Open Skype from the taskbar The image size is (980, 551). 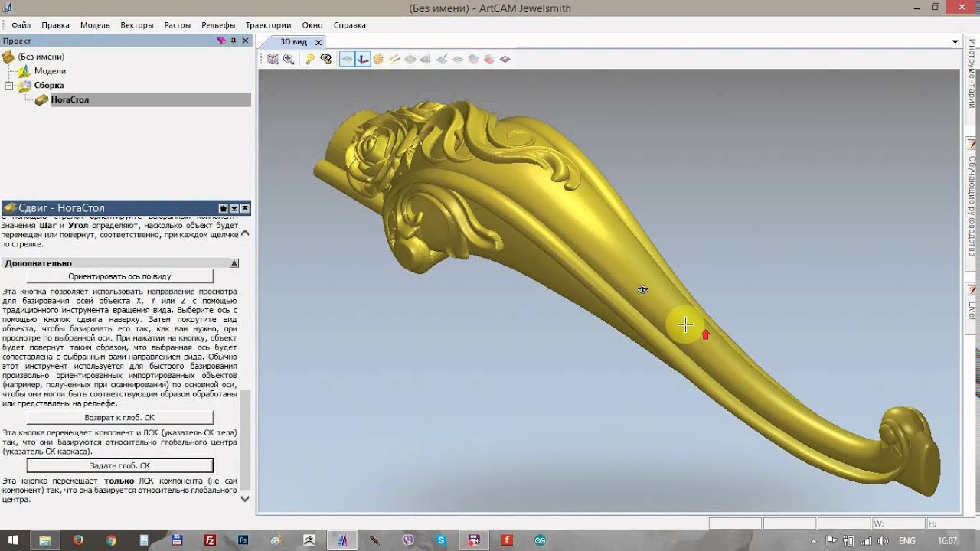click(x=441, y=540)
